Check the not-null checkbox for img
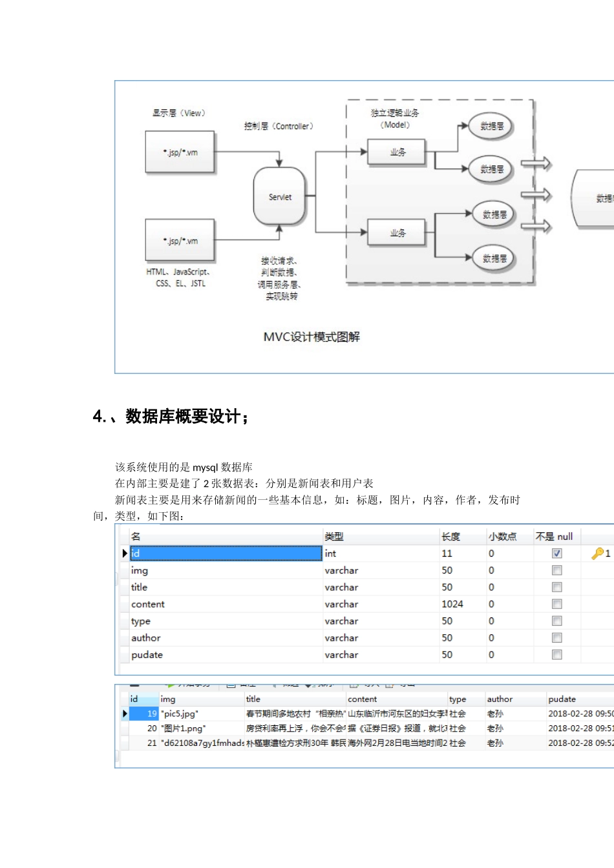This screenshot has height=868, width=614. [x=556, y=570]
